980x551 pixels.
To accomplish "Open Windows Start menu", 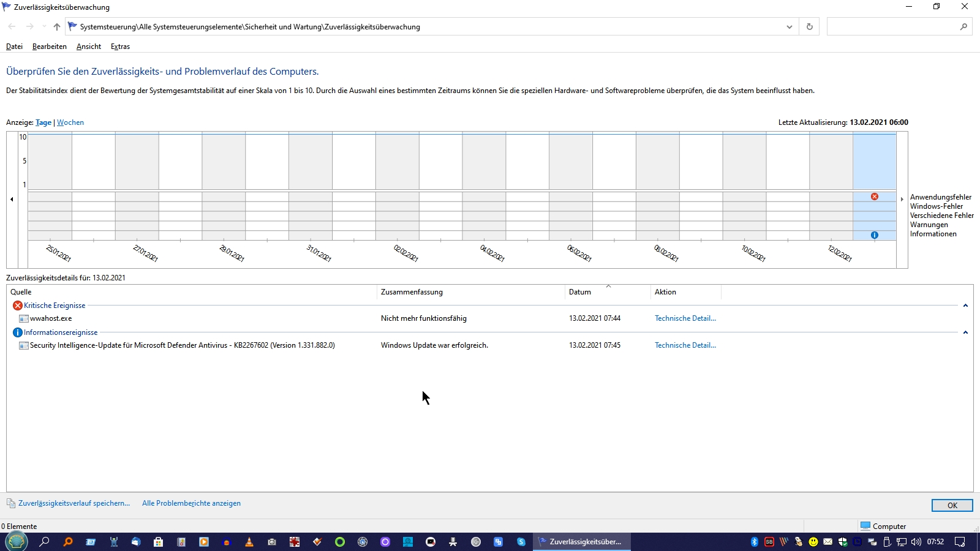I will (x=17, y=542).
